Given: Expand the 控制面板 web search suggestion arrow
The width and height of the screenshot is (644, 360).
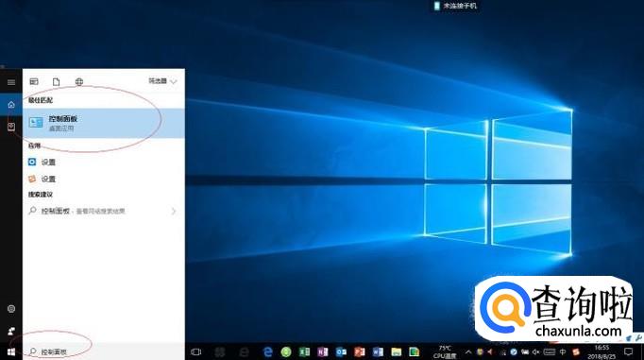Looking at the screenshot, I should (174, 211).
